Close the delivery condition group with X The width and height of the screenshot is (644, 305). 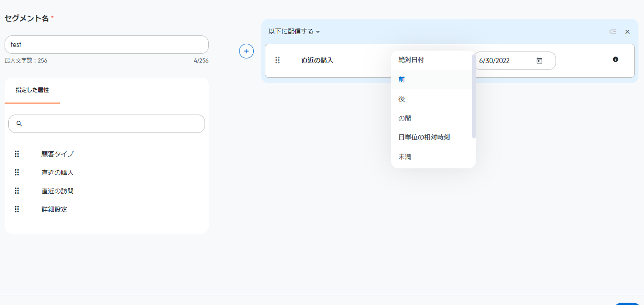coord(627,32)
